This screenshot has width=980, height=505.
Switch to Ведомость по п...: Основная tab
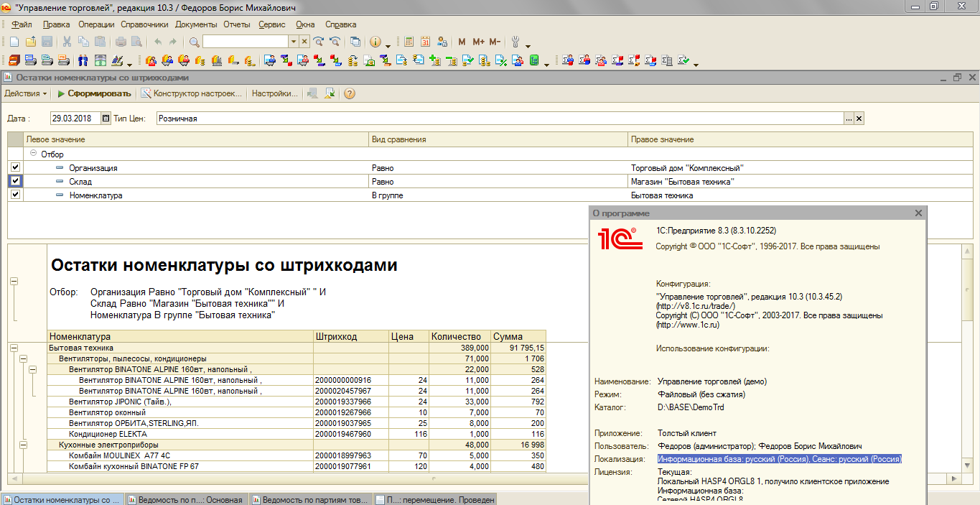click(187, 499)
